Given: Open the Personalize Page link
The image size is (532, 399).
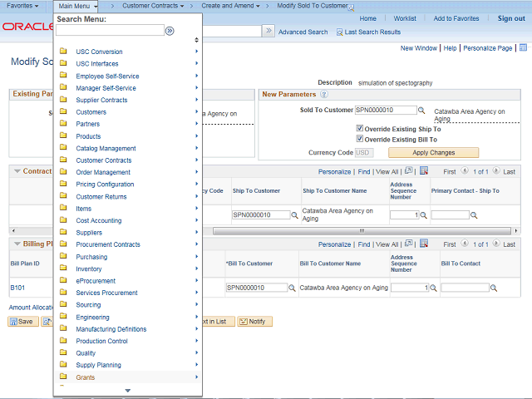Looking at the screenshot, I should click(x=488, y=48).
